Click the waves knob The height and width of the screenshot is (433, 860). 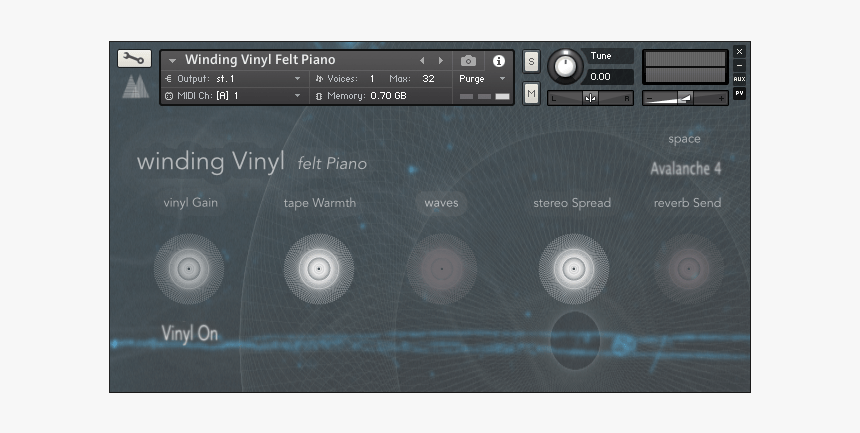pos(442,269)
